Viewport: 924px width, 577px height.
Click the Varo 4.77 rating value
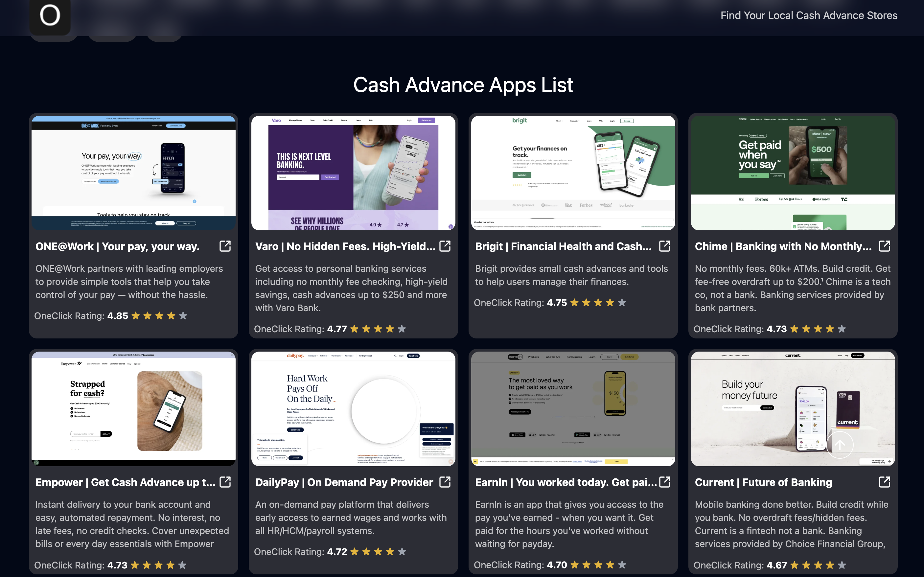pyautogui.click(x=337, y=329)
